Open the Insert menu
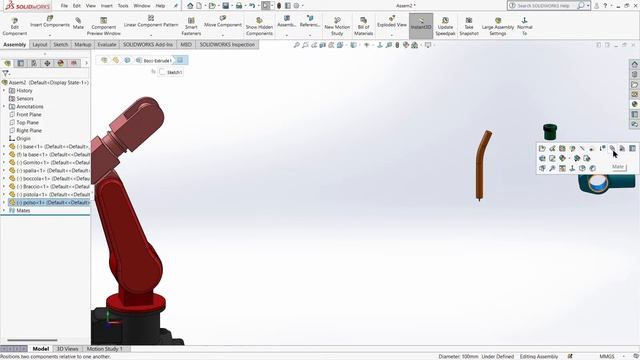This screenshot has width=640, height=360. point(107,6)
